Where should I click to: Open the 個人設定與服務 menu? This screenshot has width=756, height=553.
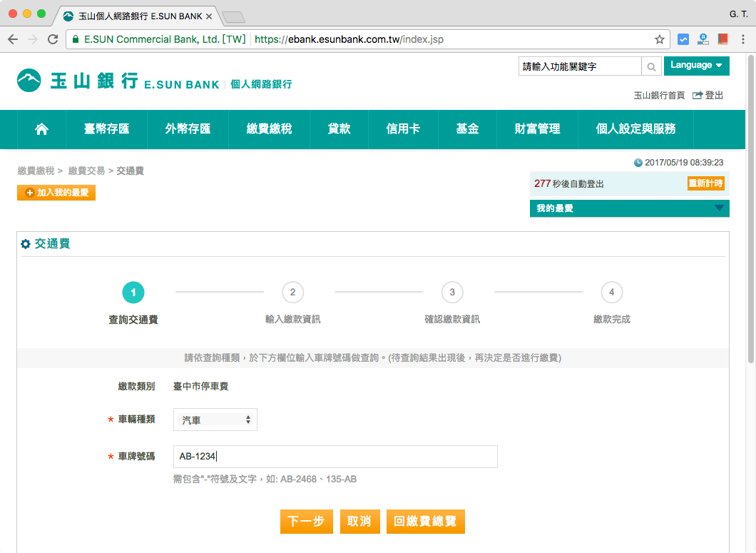click(635, 129)
